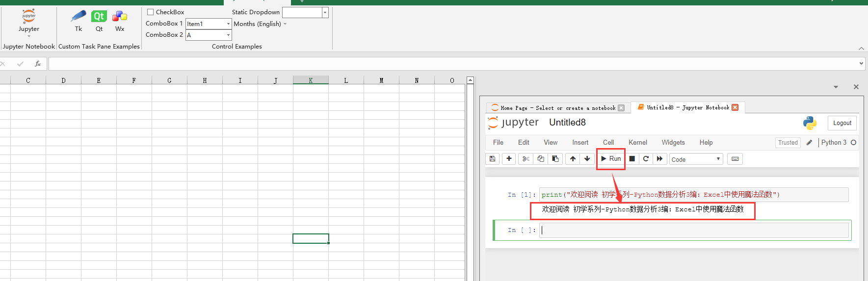This screenshot has width=868, height=281.
Task: Close the Untitled8 notebook tab
Action: point(735,107)
